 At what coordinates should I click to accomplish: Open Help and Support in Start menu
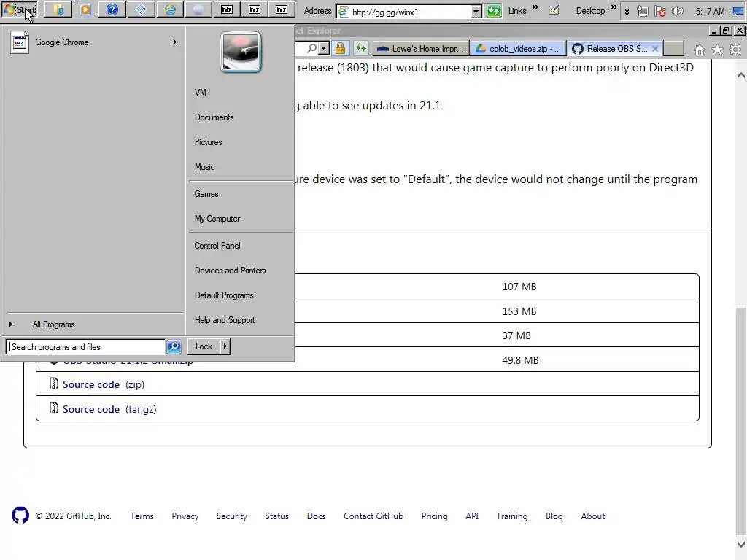point(225,320)
